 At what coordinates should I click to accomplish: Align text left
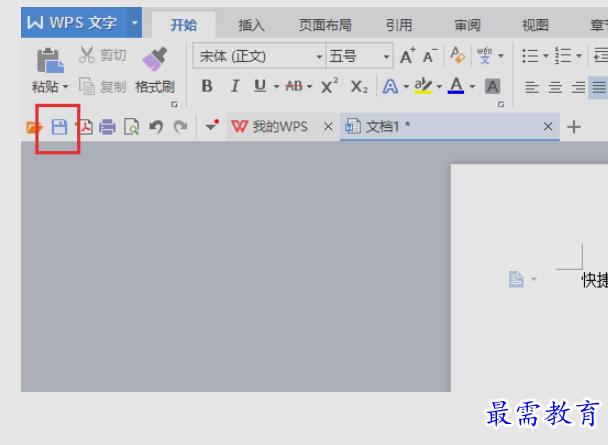[x=532, y=87]
